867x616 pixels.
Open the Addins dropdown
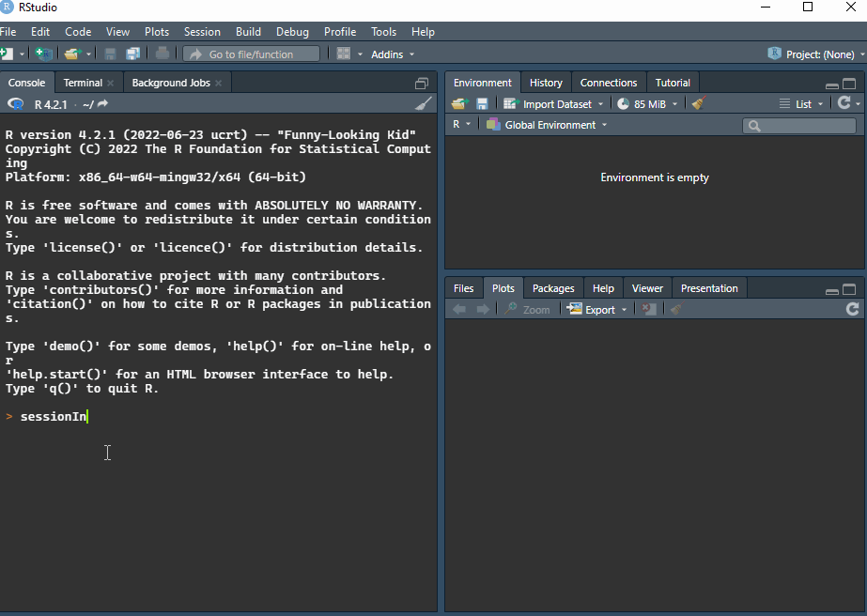click(x=392, y=54)
